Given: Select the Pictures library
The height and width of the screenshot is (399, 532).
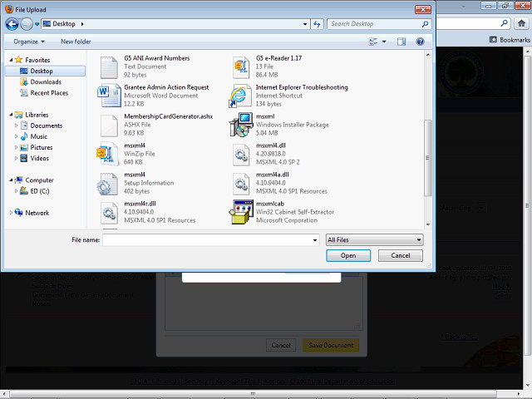Looking at the screenshot, I should 41,147.
